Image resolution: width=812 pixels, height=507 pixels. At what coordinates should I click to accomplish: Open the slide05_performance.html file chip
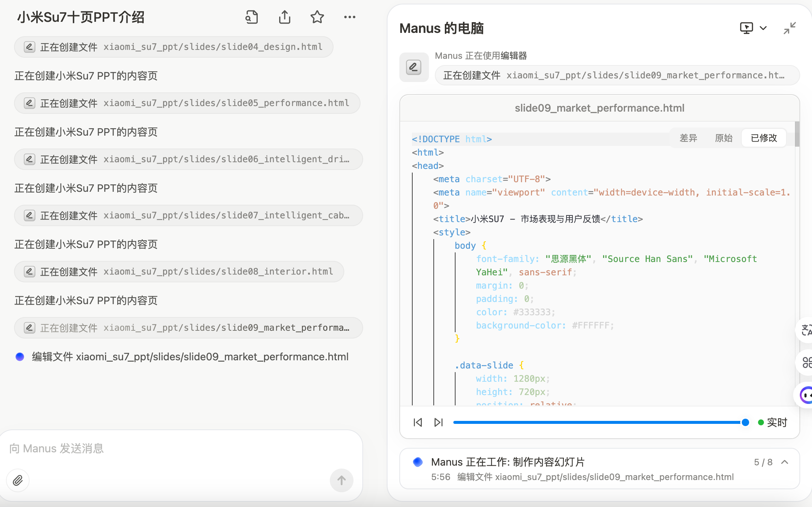click(187, 103)
